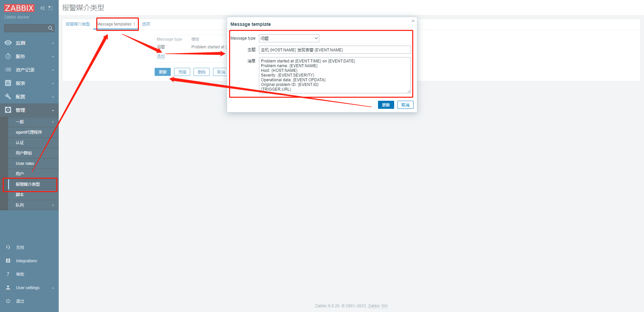Click the Inventory list icon
Image resolution: width=644 pixels, height=312 pixels.
coord(8,70)
